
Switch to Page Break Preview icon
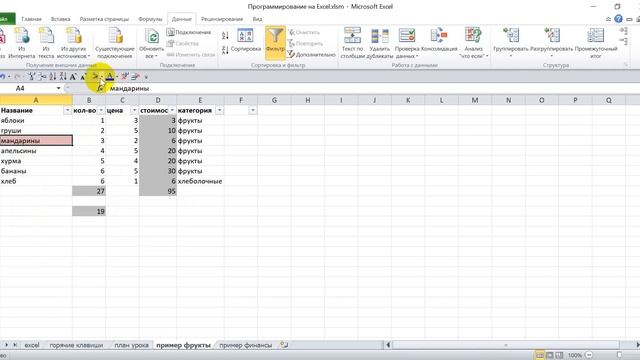[x=559, y=355]
